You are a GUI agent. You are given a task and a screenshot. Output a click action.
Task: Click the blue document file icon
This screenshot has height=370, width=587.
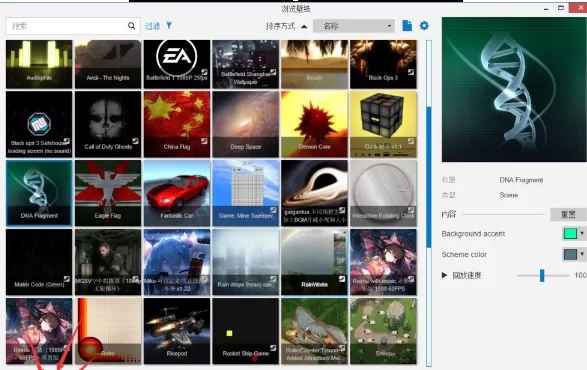tap(407, 25)
